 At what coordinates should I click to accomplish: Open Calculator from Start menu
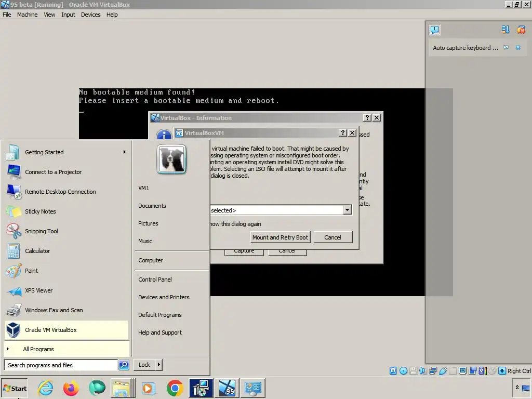coord(67,251)
